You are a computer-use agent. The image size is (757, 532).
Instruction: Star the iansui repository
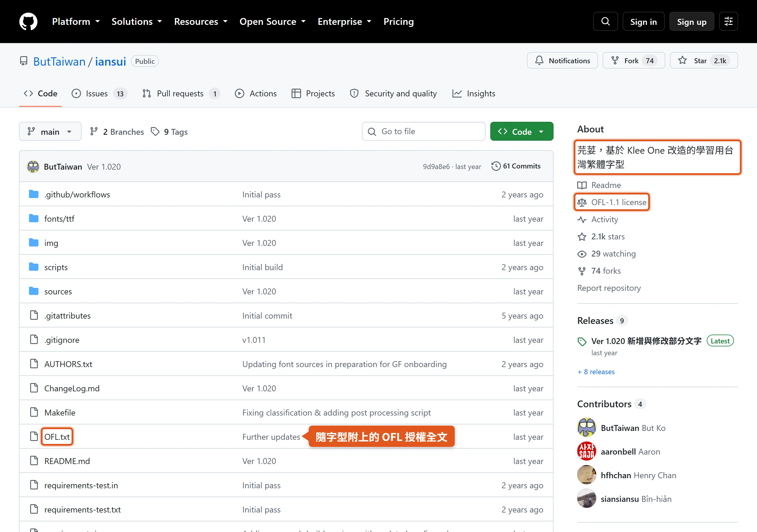click(x=704, y=61)
